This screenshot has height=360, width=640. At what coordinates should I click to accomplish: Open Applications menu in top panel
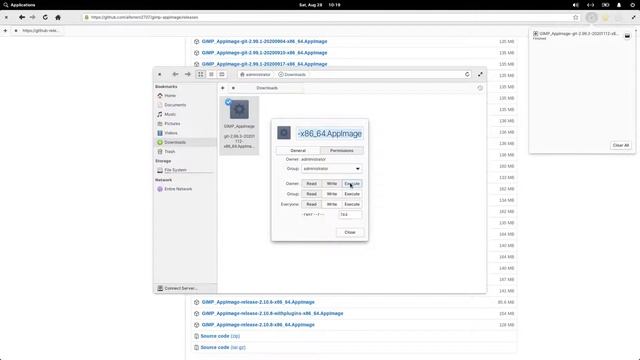pos(19,5)
